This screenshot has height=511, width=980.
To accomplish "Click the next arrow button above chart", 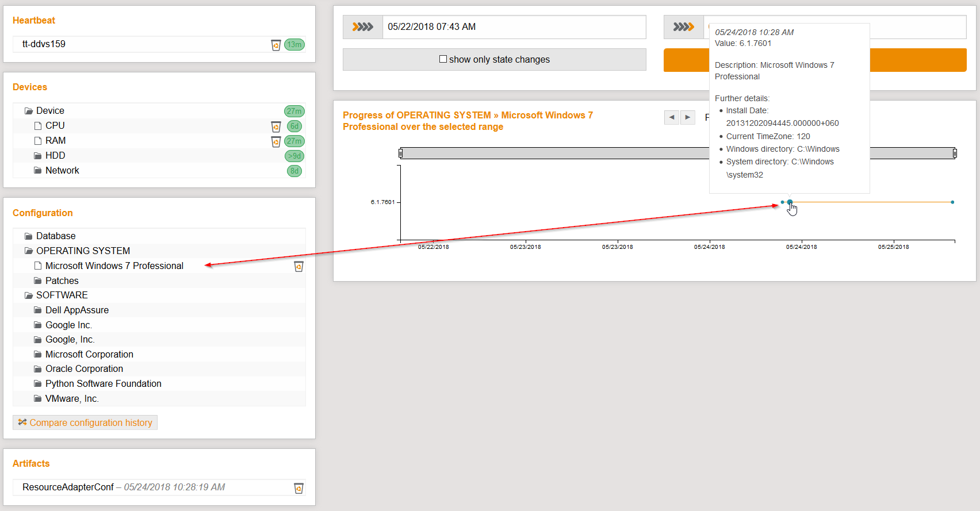I will [687, 117].
